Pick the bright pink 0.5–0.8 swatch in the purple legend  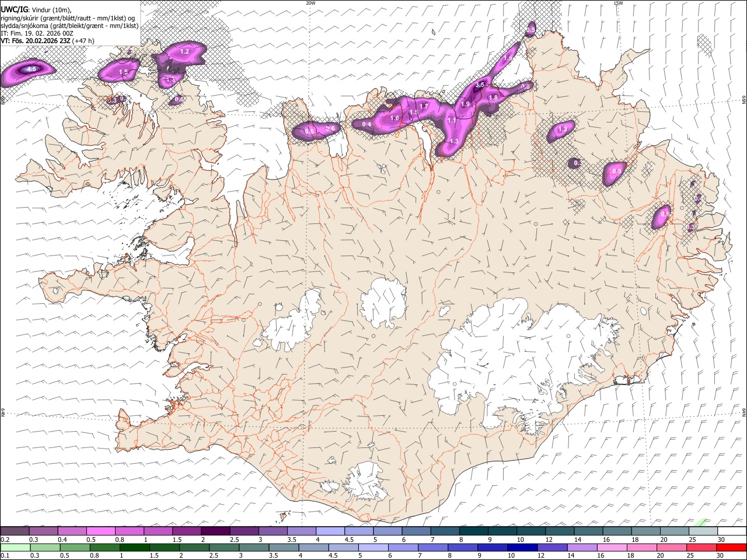point(100,531)
